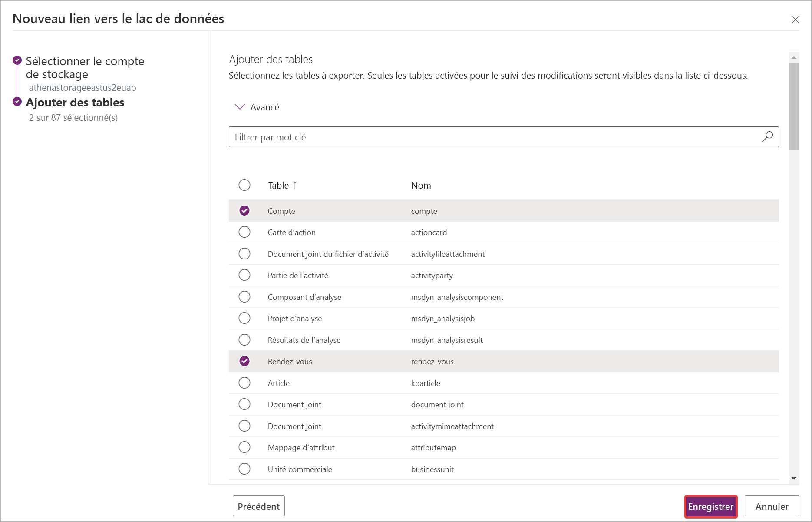
Task: Click the scrollbar up arrow
Action: pyautogui.click(x=794, y=57)
